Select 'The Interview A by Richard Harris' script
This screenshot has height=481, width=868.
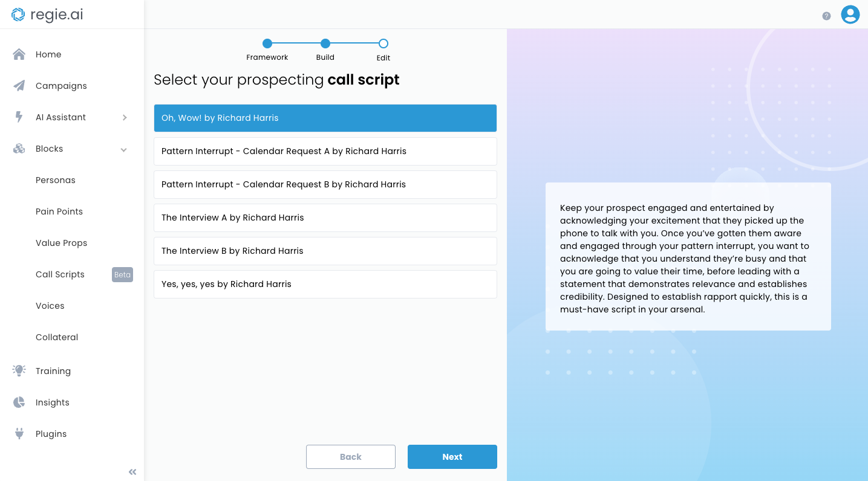click(x=325, y=218)
